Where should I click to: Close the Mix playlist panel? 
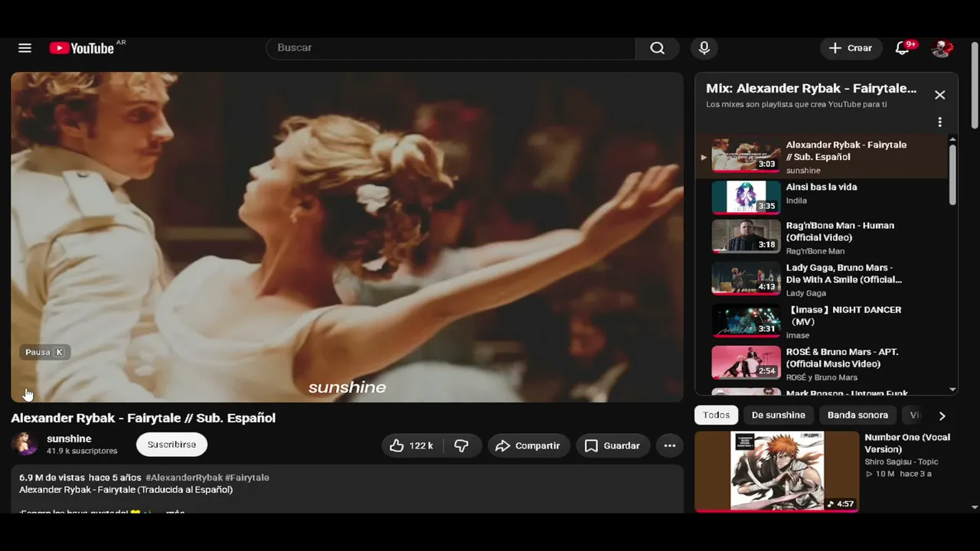(939, 95)
